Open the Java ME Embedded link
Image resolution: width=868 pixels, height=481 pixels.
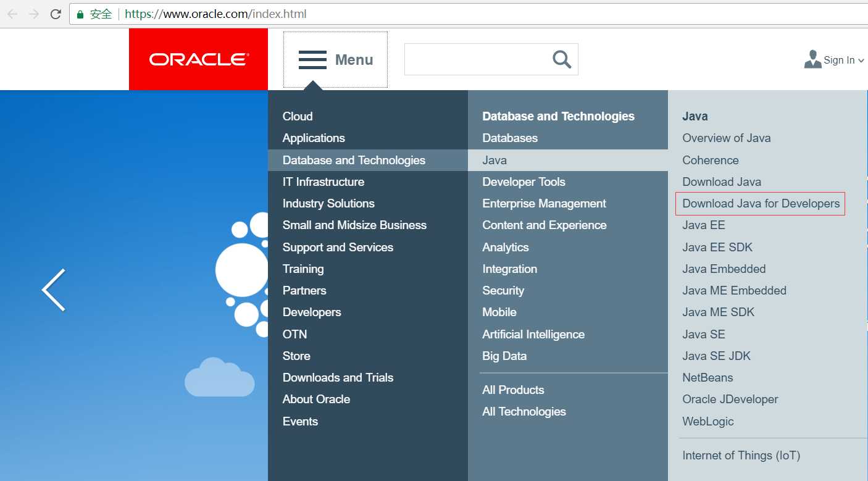734,290
